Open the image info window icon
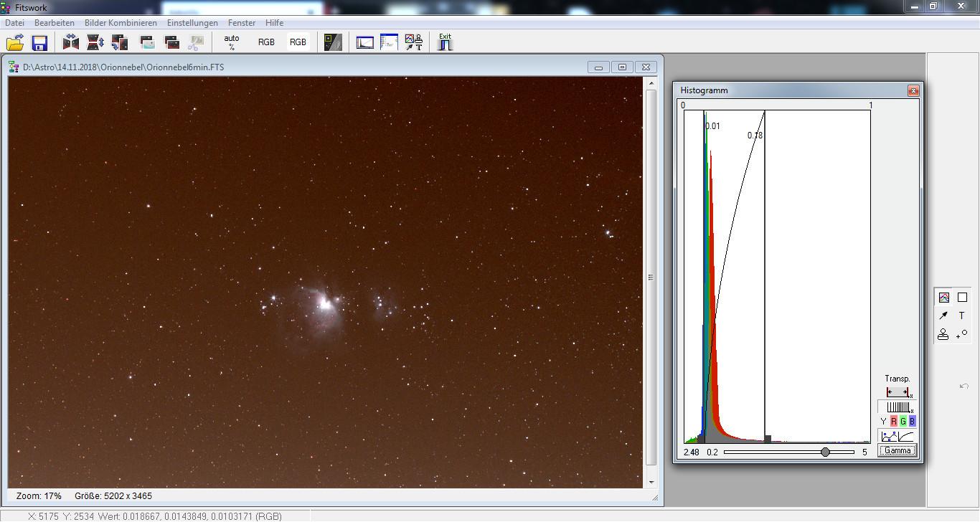This screenshot has height=522, width=980. coord(389,42)
